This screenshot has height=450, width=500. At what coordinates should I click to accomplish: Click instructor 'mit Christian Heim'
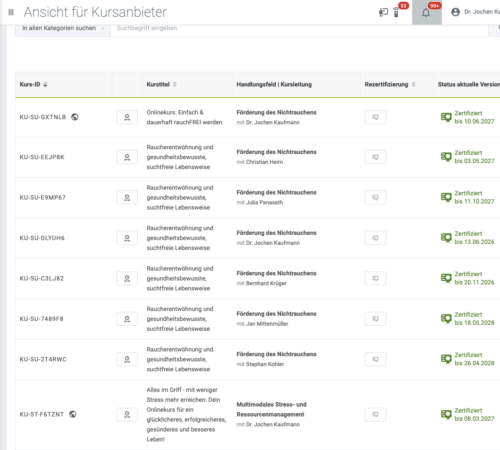point(260,162)
